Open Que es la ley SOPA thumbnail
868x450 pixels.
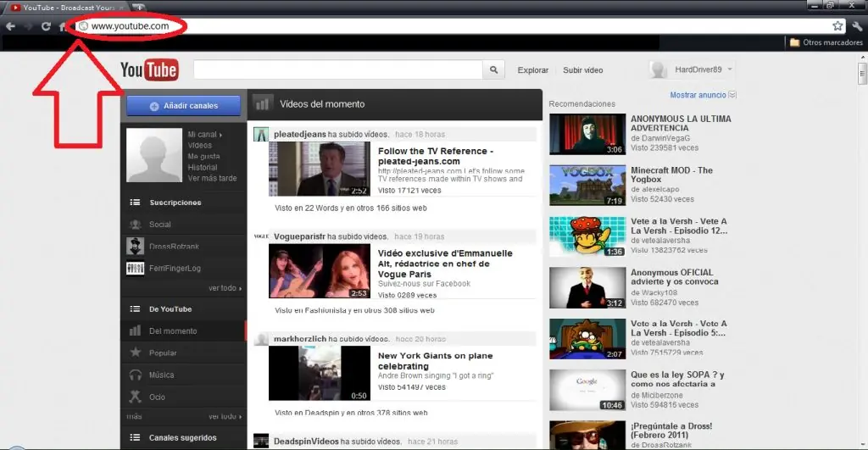(587, 390)
